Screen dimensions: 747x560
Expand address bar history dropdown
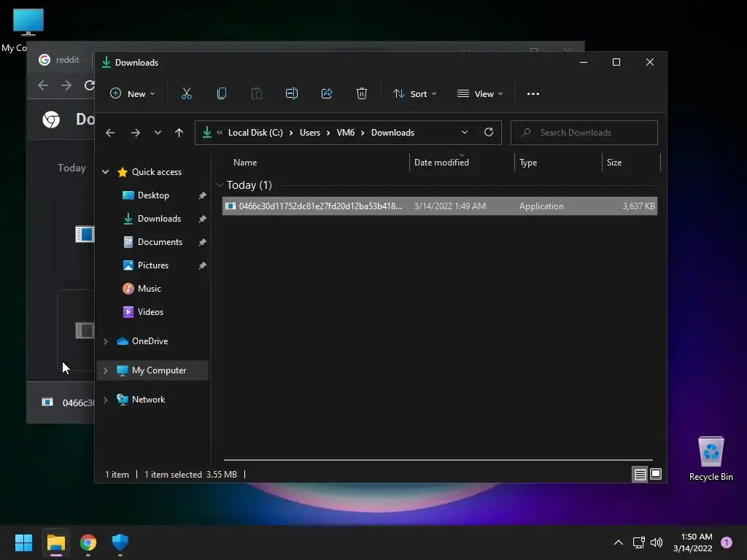point(465,133)
